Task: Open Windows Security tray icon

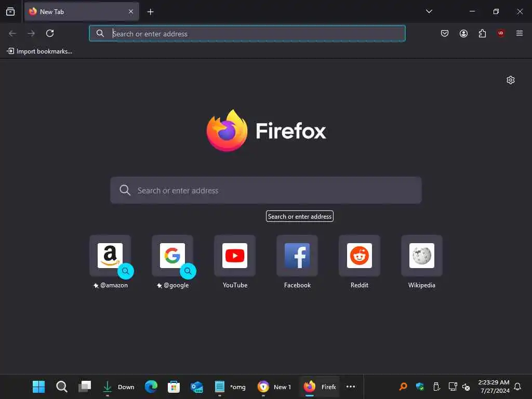Action: [420, 387]
